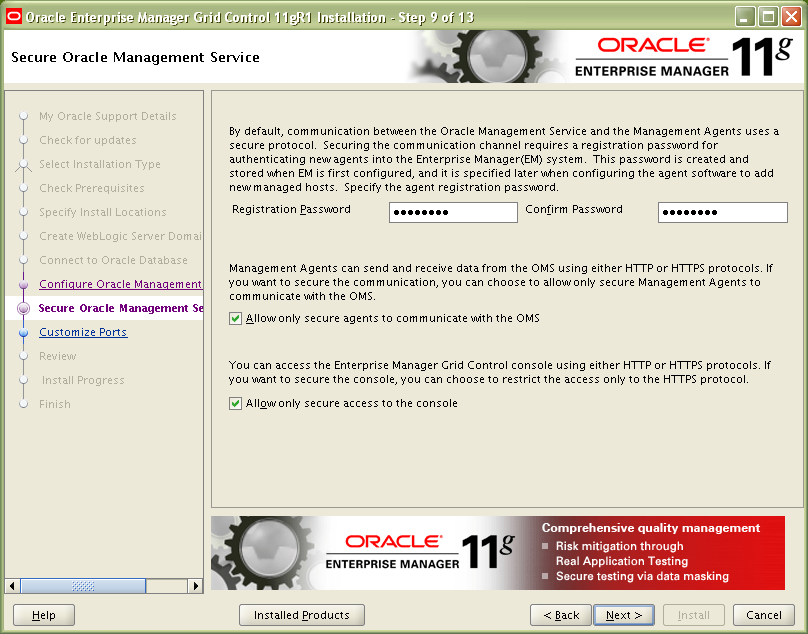The height and width of the screenshot is (634, 808).
Task: Focus the Confirm Password field
Action: click(x=722, y=212)
